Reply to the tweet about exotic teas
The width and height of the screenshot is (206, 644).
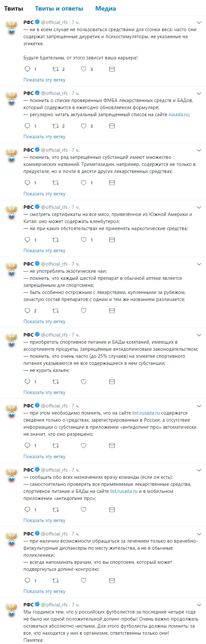[28, 311]
